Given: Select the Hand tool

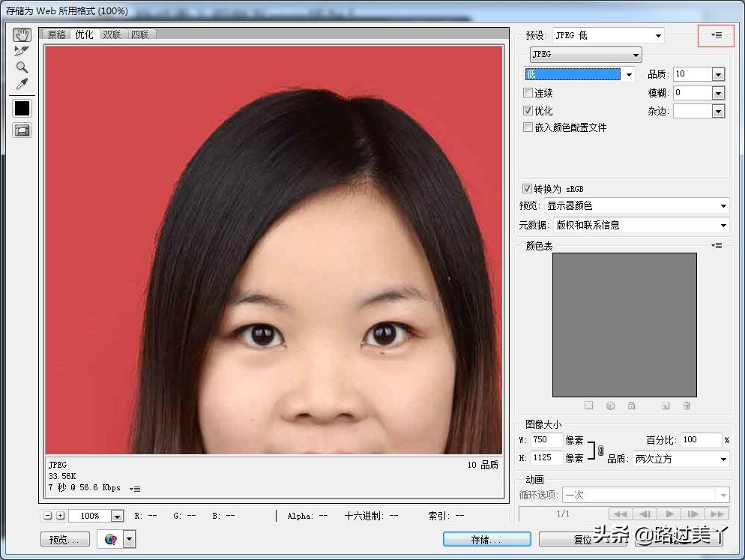Looking at the screenshot, I should 22,35.
